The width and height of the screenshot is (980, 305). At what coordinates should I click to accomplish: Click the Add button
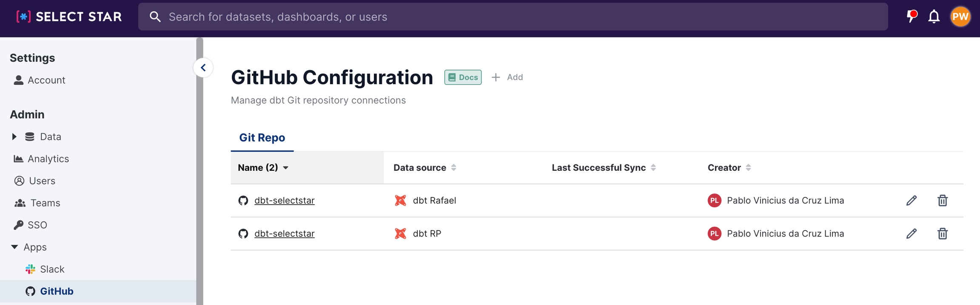tap(507, 77)
